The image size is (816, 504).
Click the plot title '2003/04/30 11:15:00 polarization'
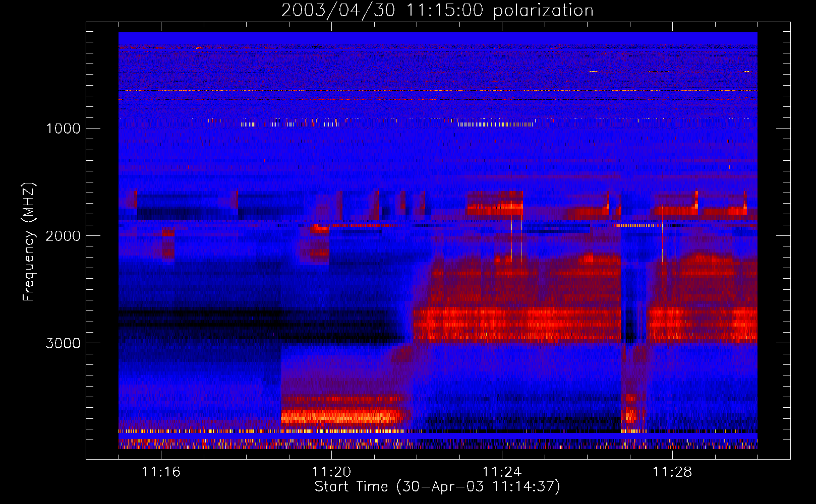(x=437, y=10)
